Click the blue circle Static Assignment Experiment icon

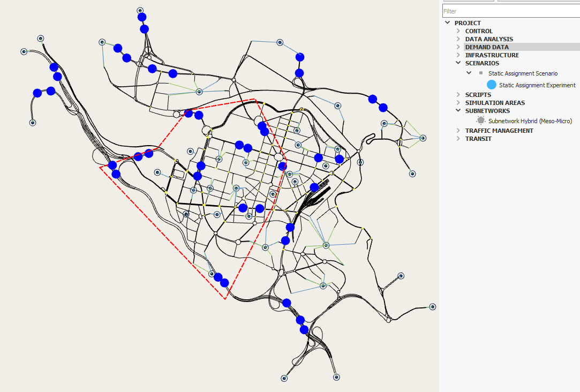[x=492, y=85]
